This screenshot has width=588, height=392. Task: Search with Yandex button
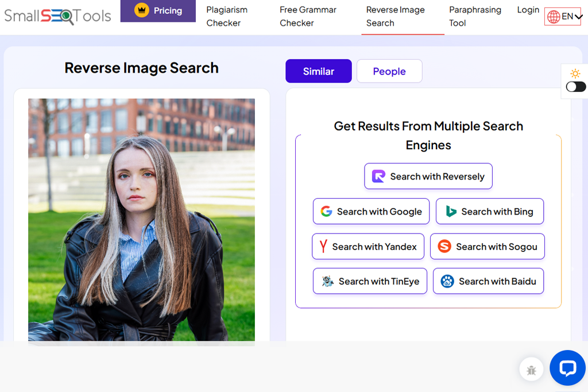pyautogui.click(x=368, y=246)
